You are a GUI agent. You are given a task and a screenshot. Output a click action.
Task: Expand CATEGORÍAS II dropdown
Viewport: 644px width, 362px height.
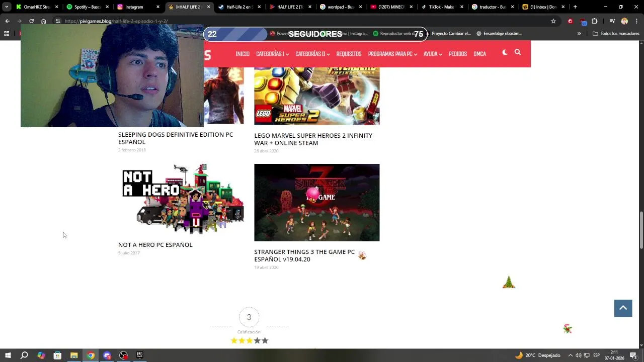(x=312, y=54)
